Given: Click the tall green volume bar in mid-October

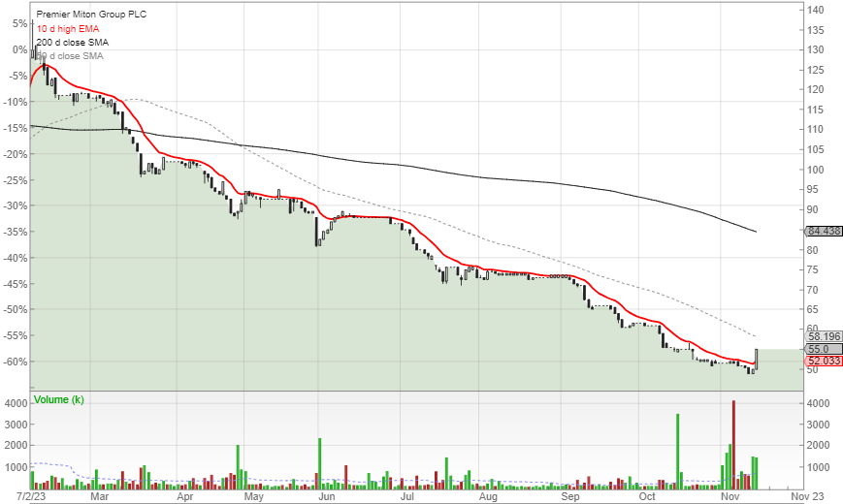Looking at the screenshot, I should (677, 452).
